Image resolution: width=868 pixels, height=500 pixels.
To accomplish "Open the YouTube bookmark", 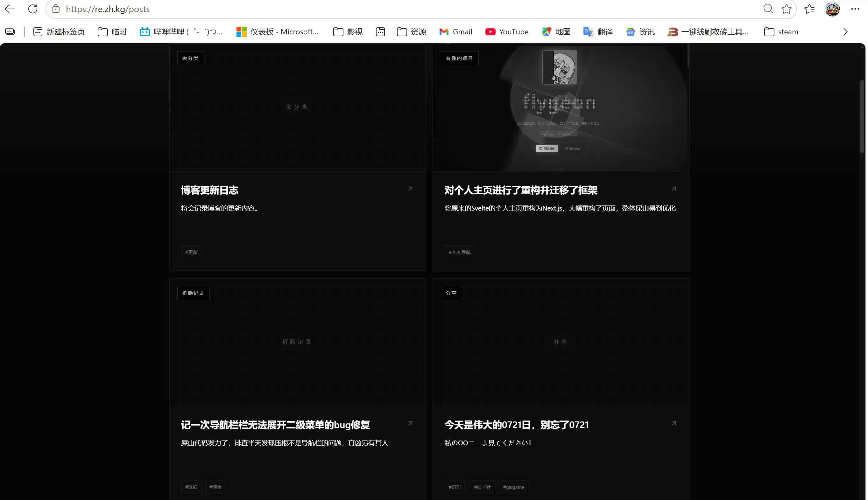I will click(x=506, y=31).
